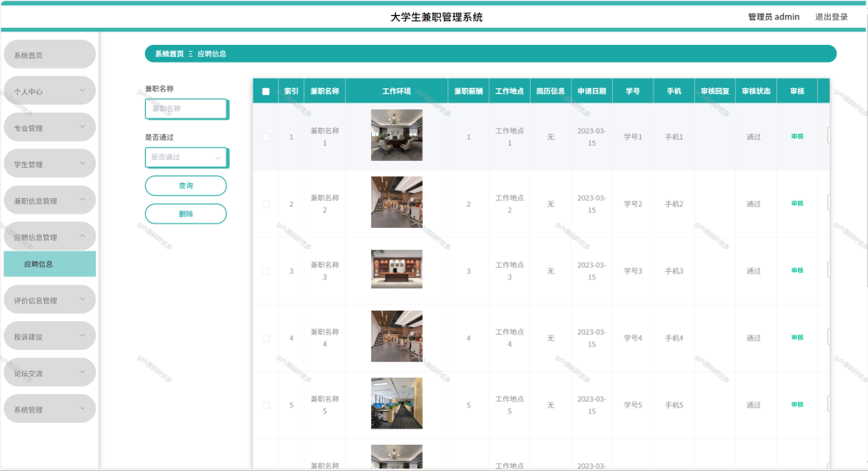
Task: Click 退出登录 to log out
Action: coord(832,17)
